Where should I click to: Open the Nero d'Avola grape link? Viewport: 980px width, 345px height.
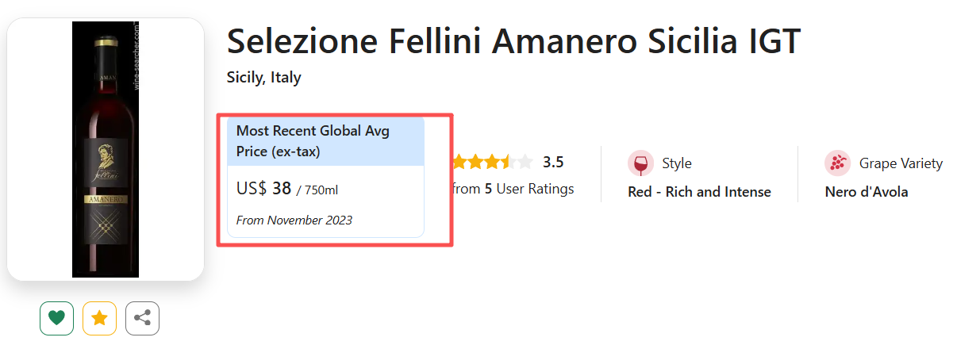click(x=867, y=192)
